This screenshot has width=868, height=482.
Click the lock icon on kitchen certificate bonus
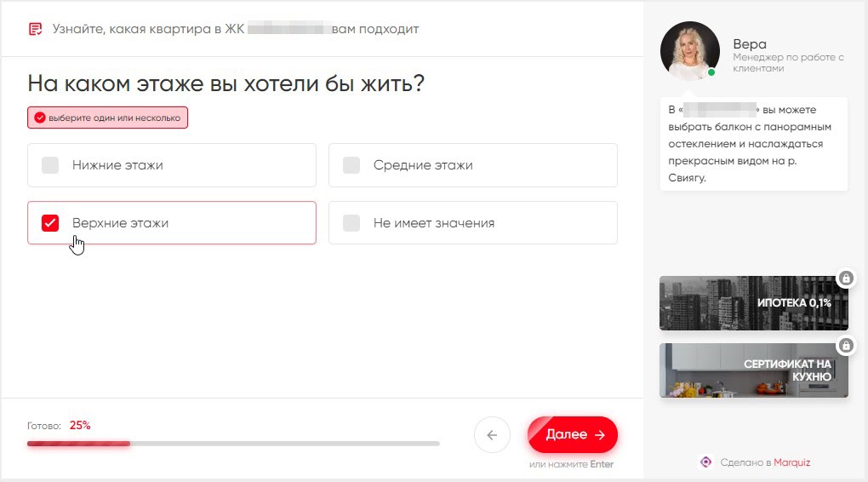pos(845,346)
